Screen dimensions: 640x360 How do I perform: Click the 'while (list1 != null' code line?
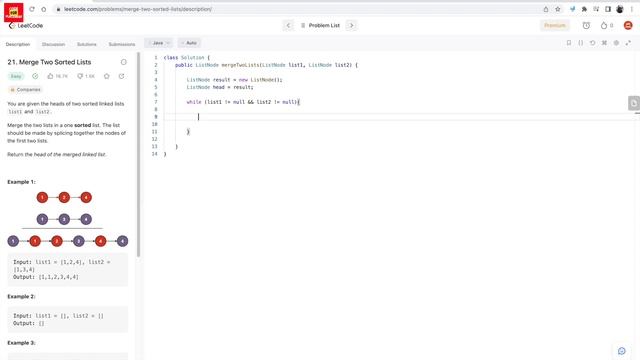point(242,102)
